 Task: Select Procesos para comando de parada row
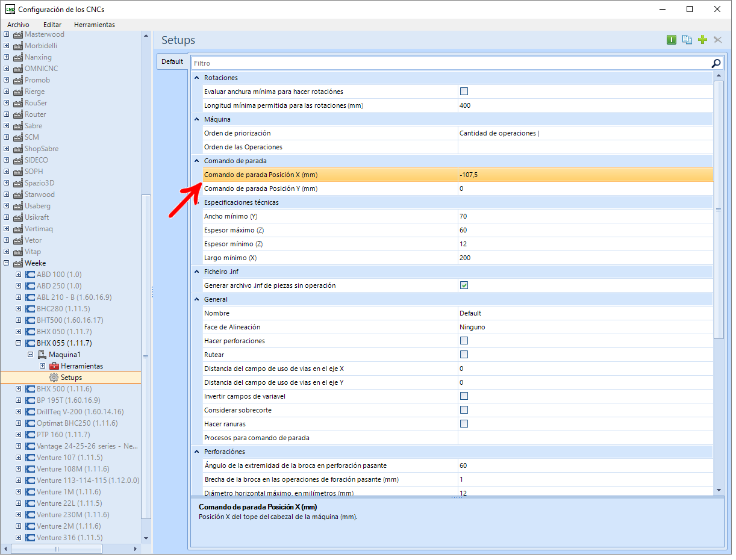point(458,438)
